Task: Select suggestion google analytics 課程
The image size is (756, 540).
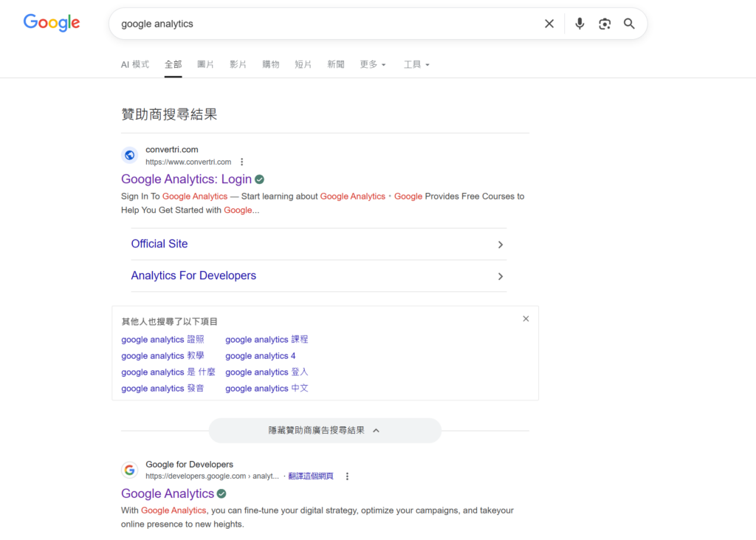Action: pyautogui.click(x=267, y=340)
